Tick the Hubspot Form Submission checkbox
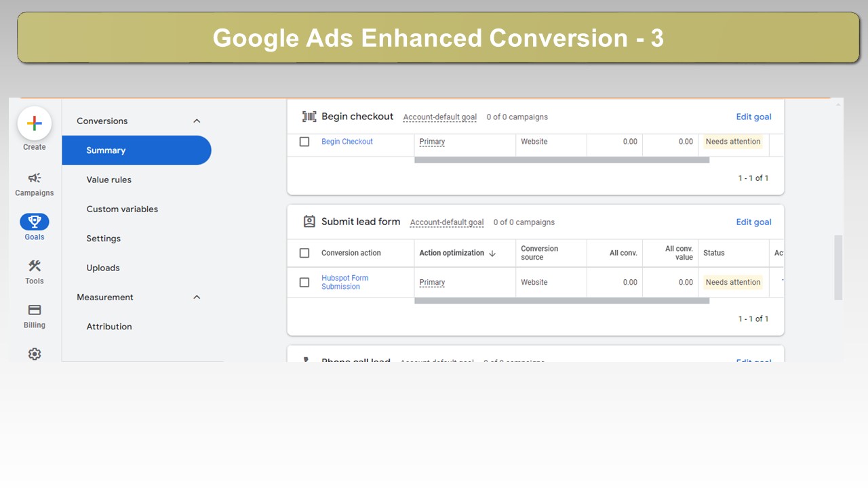Viewport: 868px width, 488px height. [304, 282]
